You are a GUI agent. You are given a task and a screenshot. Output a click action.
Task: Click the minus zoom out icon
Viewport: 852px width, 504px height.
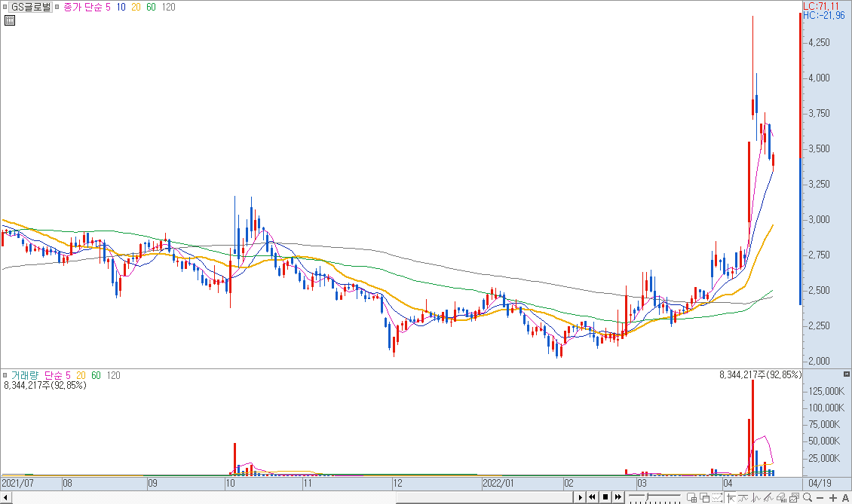820,498
